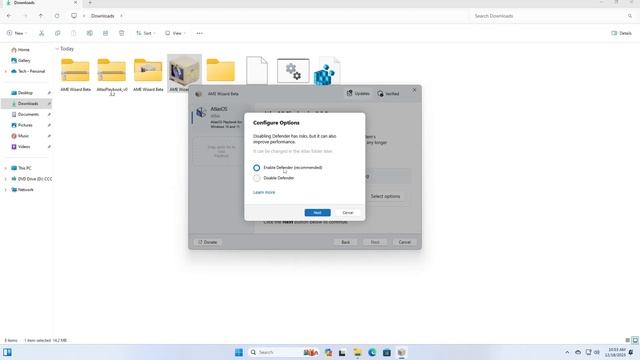Toggle the Details pane button
640x360 pixels.
(x=622, y=33)
